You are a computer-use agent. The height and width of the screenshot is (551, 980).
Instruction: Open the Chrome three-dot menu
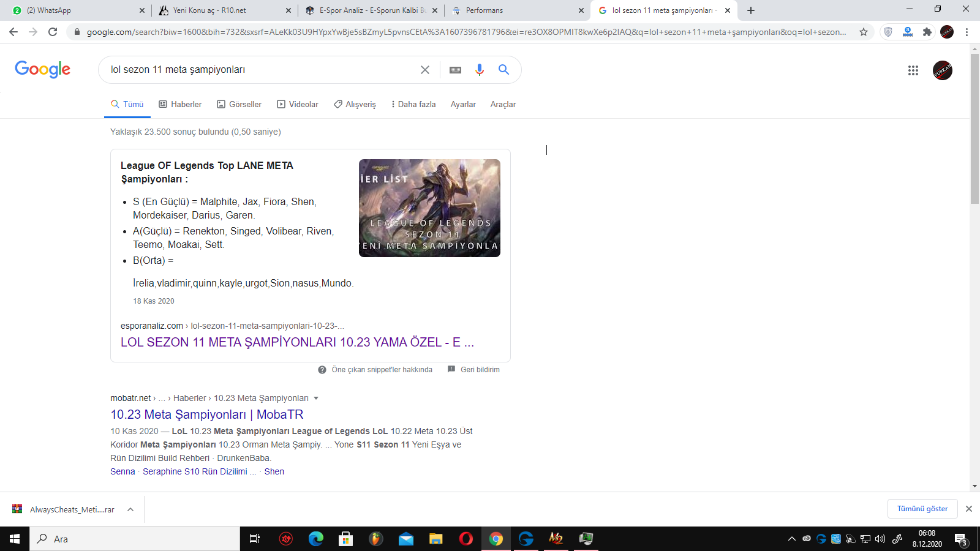coord(967,32)
